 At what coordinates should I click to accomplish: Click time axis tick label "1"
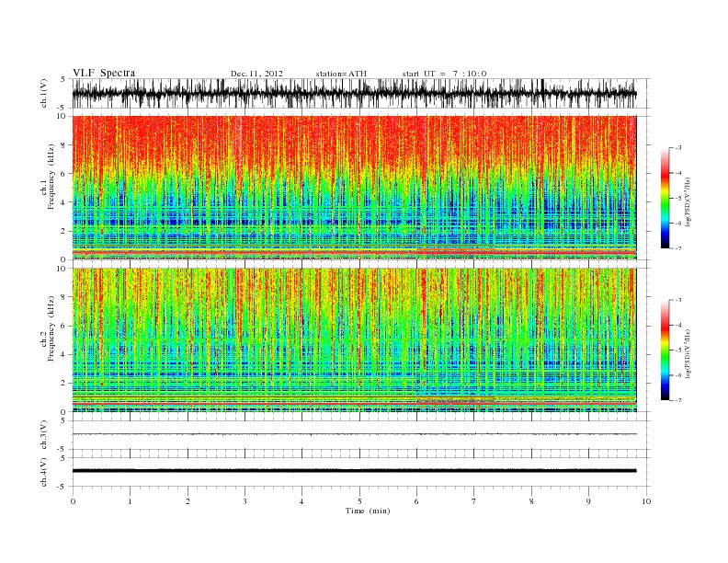pyautogui.click(x=131, y=501)
